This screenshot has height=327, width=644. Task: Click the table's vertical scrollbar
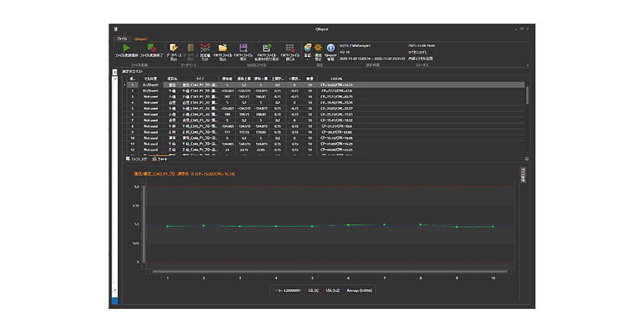point(527,94)
